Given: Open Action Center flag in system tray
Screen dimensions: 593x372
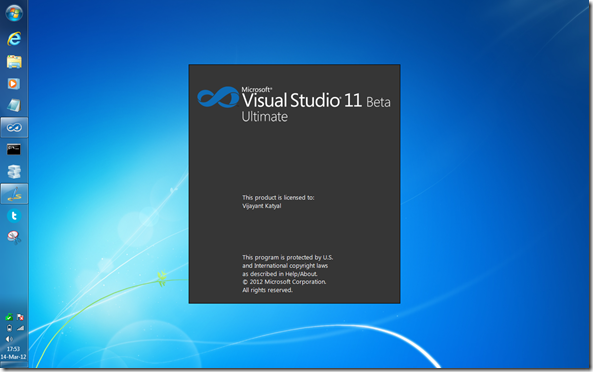Looking at the screenshot, I should click(20, 317).
